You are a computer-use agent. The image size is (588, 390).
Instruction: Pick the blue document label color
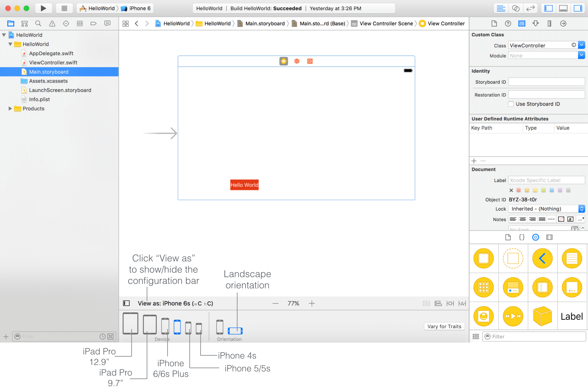tap(552, 191)
